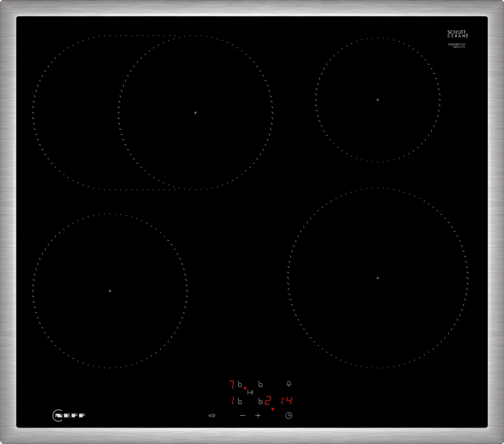Tap the minus key to decrease power
This screenshot has width=504, height=444.
[243, 416]
